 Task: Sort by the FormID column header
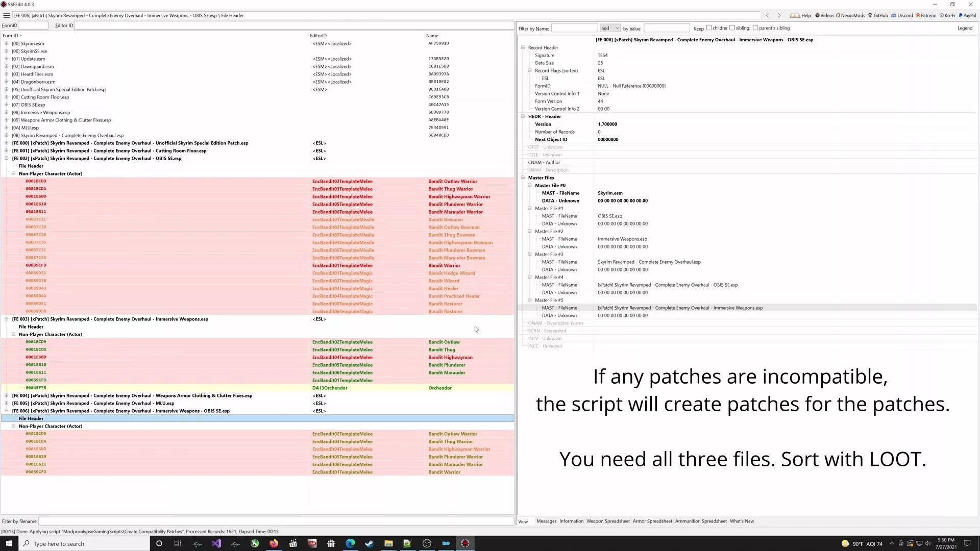(x=10, y=36)
